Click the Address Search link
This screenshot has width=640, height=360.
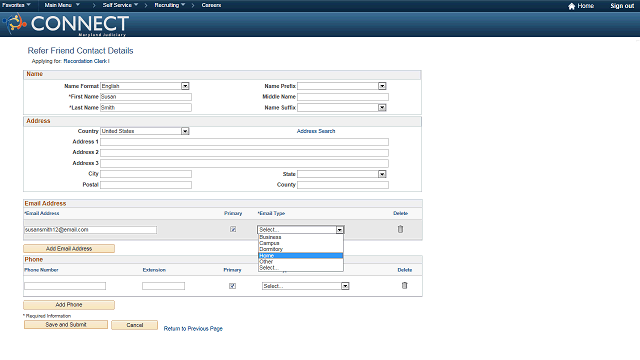click(x=316, y=131)
